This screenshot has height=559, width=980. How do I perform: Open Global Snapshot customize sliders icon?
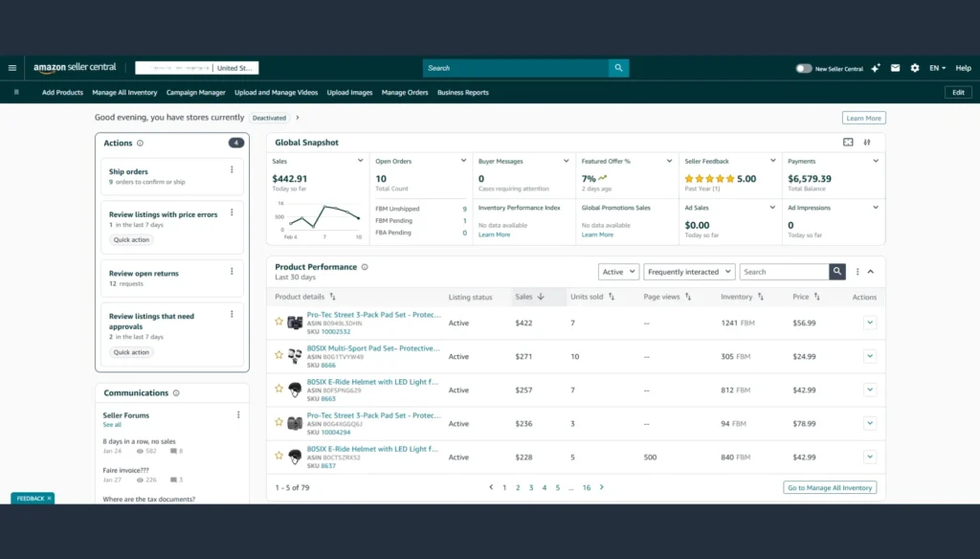click(x=867, y=143)
